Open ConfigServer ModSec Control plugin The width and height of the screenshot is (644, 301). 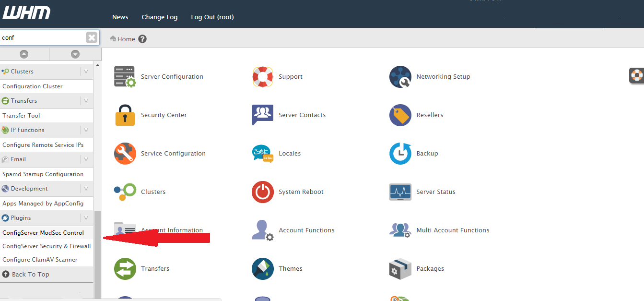43,233
